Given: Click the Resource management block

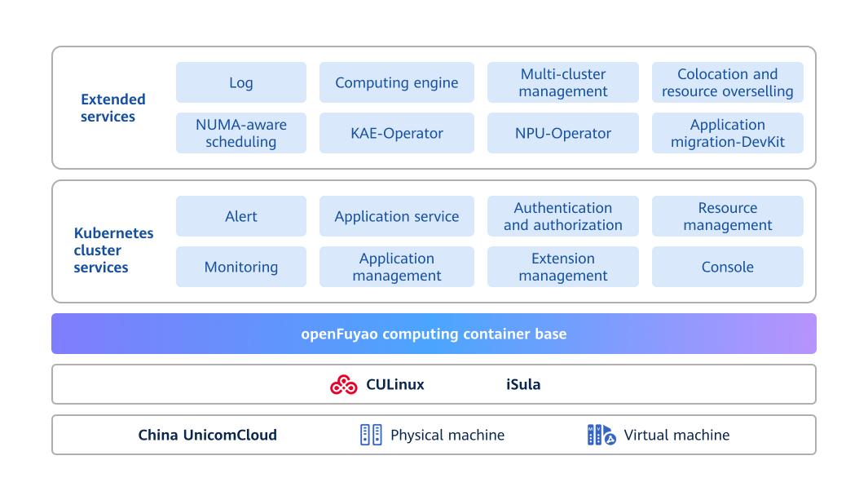Looking at the screenshot, I should 727,216.
